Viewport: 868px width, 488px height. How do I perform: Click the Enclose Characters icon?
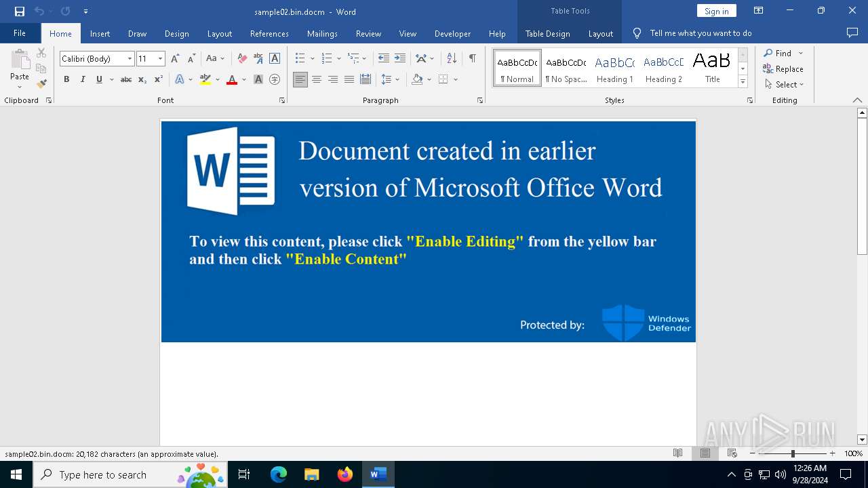[275, 79]
